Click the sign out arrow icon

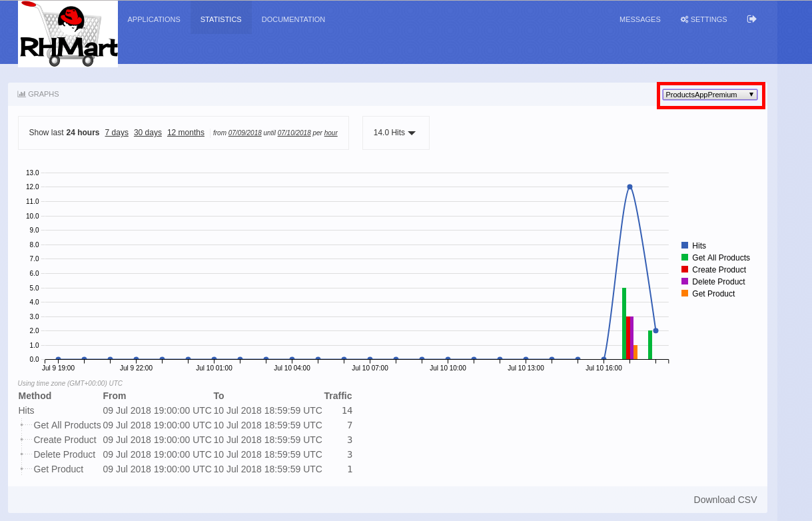pos(751,19)
